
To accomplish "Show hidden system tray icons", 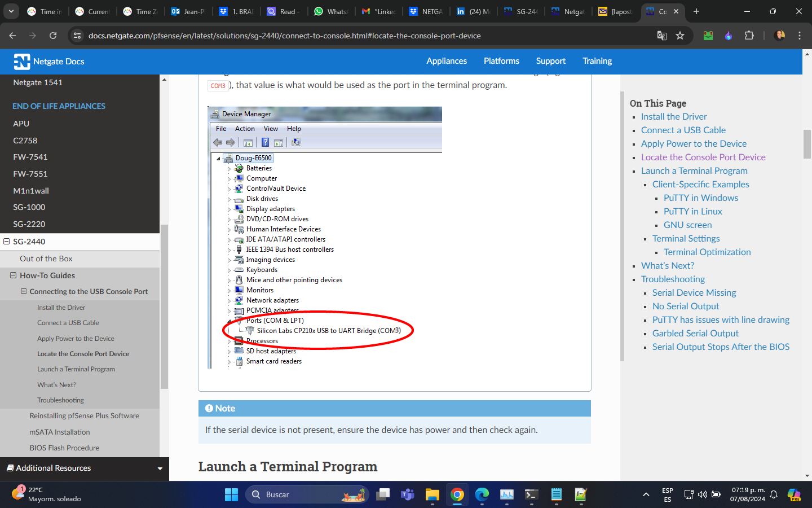I will [x=646, y=494].
